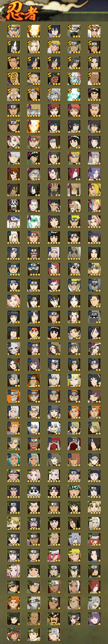Select hooded snake-sage Kabuto with glasses
The image size is (108, 644).
tap(54, 95)
